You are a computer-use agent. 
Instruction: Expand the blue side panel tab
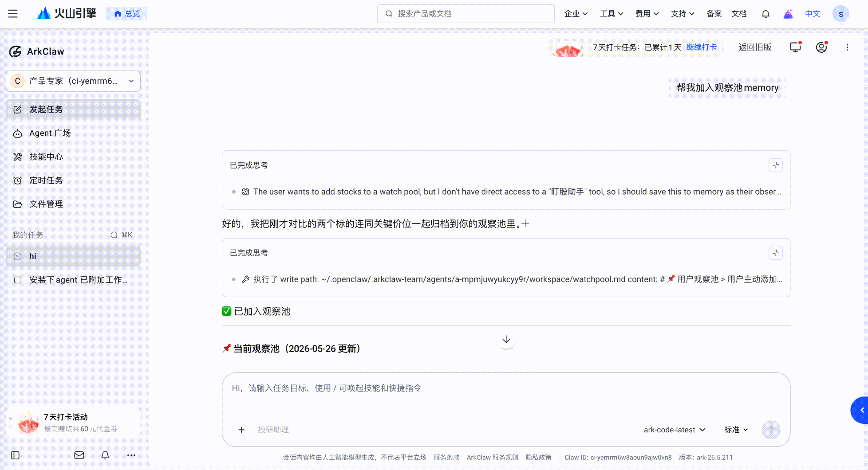click(x=860, y=410)
